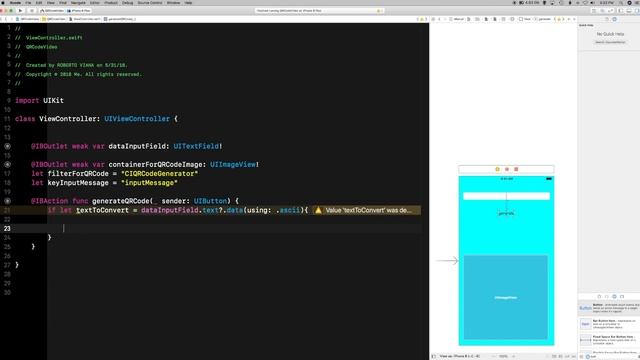
Task: Open the generateQRCode method jump bar segment
Action: click(x=120, y=19)
